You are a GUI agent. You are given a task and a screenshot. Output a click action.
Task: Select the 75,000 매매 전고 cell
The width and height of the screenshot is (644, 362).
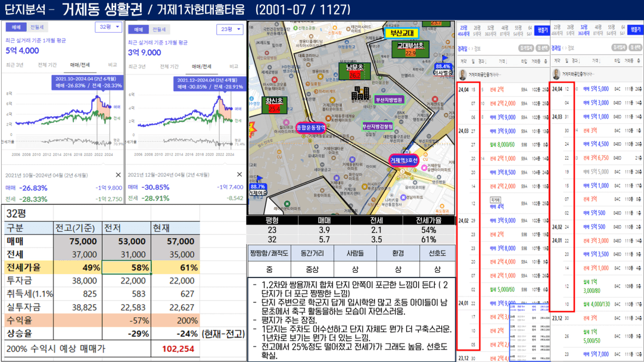[77, 241]
